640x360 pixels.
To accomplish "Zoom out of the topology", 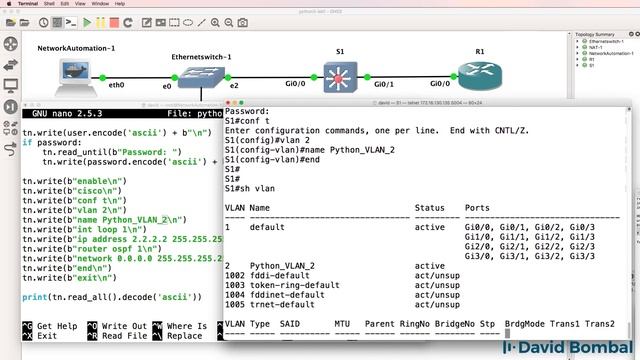I will click(229, 22).
